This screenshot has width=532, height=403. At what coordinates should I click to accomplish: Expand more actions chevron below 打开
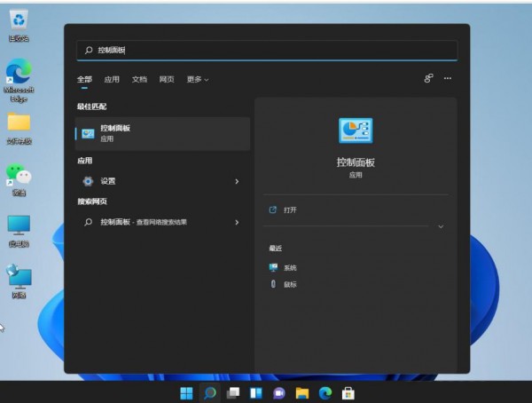[441, 226]
